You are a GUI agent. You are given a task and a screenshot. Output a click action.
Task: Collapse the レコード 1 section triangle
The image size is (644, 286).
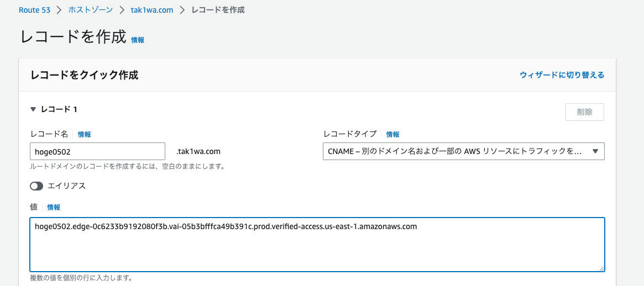coord(33,109)
